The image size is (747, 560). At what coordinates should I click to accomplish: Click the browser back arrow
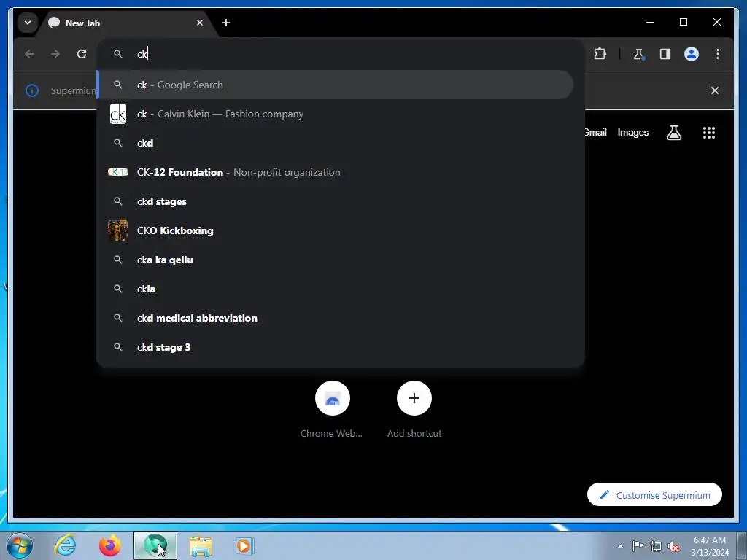[29, 54]
